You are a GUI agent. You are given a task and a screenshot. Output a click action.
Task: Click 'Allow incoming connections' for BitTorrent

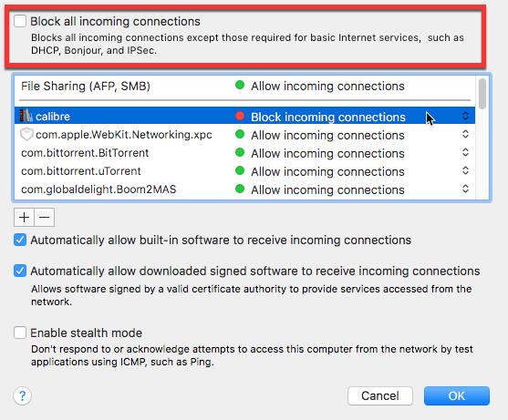327,153
